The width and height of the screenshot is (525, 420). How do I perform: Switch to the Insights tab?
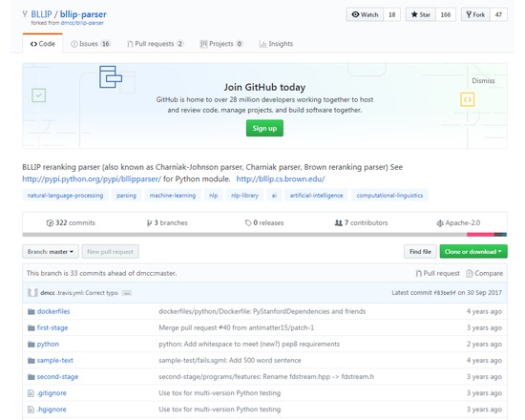pos(276,44)
